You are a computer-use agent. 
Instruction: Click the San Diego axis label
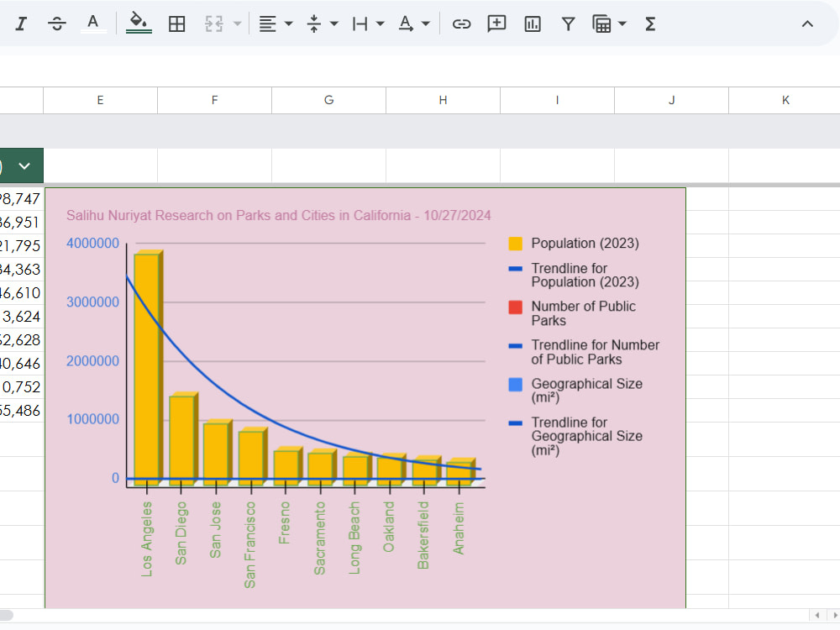click(181, 533)
